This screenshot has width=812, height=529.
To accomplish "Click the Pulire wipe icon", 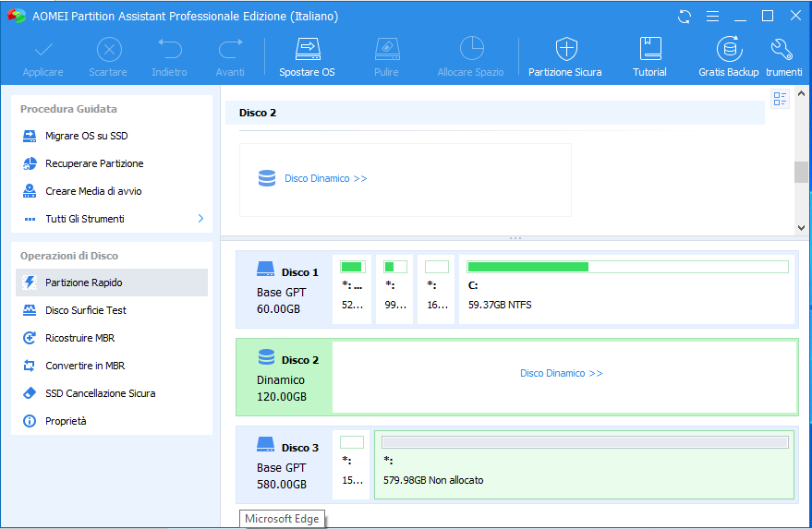I will point(387,50).
